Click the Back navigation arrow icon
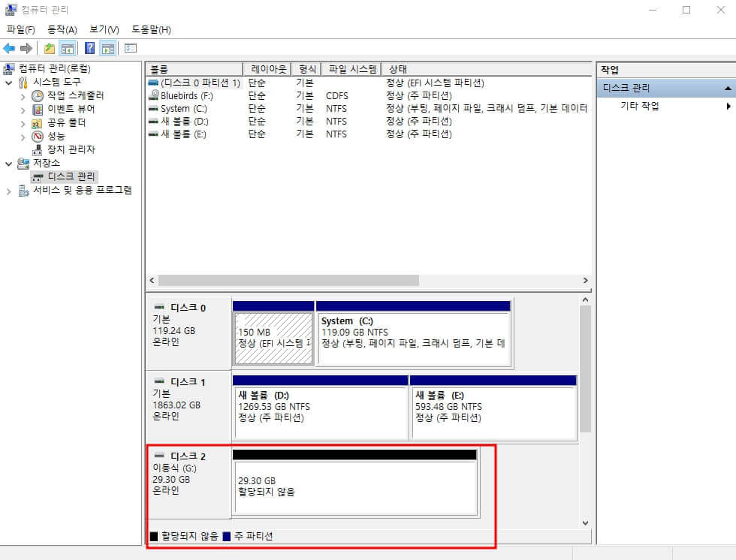The image size is (736, 560). tap(9, 47)
